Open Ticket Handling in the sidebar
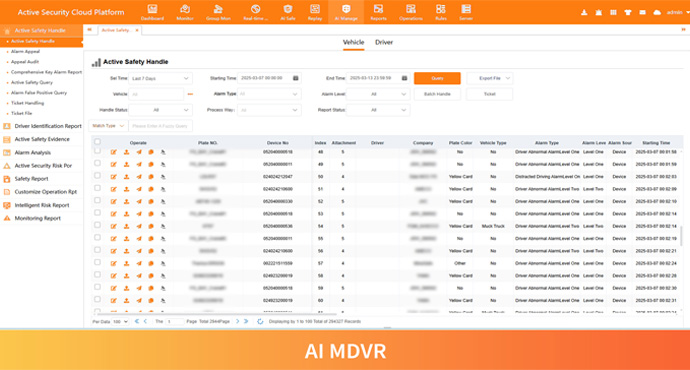 [27, 103]
